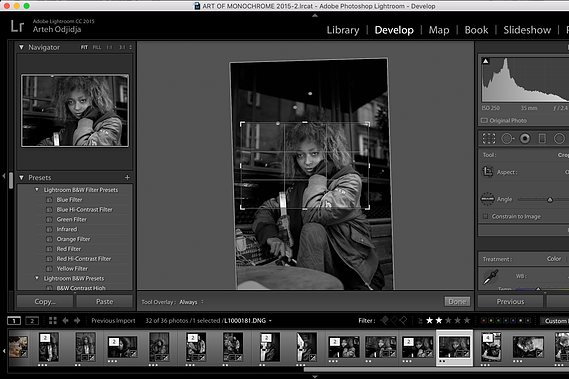The height and width of the screenshot is (379, 569).
Task: Click the Angle slider handle
Action: [x=550, y=199]
